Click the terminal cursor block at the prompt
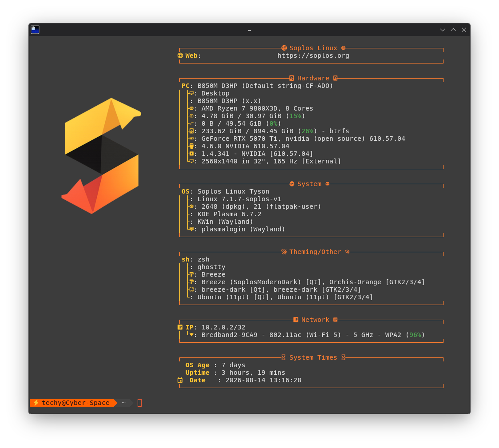The height and width of the screenshot is (448, 499). pyautogui.click(x=140, y=403)
